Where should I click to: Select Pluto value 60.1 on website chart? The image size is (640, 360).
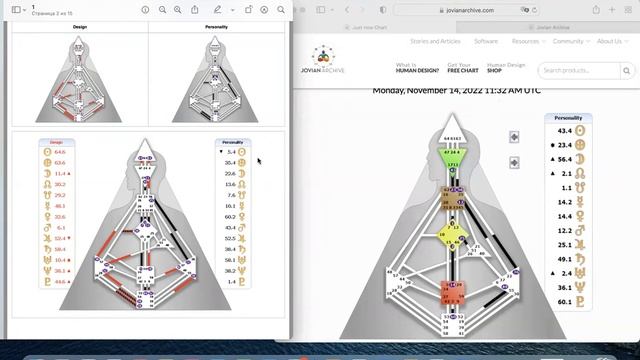coord(564,302)
